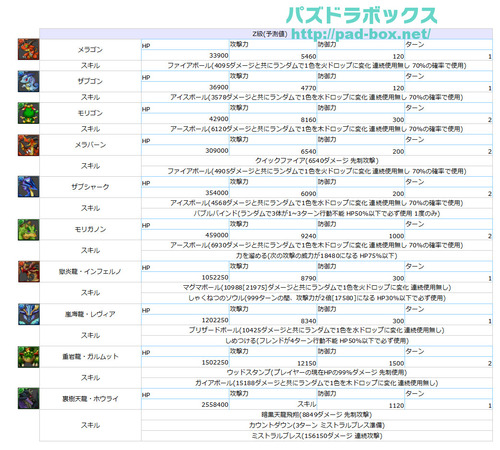
Task: Click the マグマボール skill row
Action: [x=317, y=287]
